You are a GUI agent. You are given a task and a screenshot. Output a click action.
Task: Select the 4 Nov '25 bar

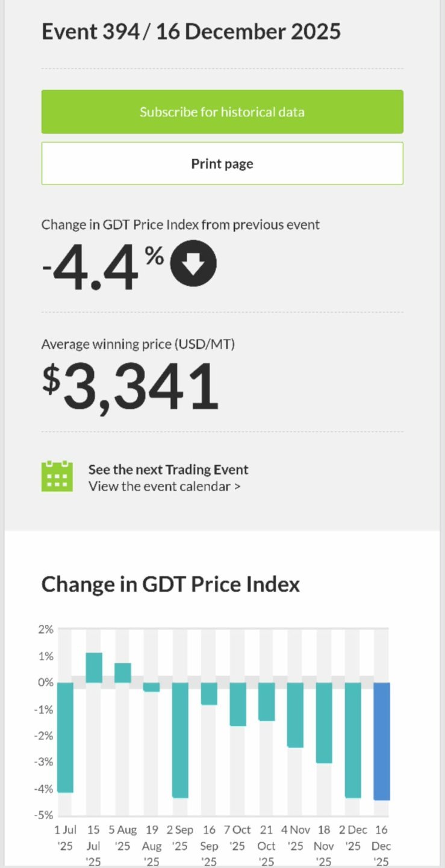click(x=295, y=715)
